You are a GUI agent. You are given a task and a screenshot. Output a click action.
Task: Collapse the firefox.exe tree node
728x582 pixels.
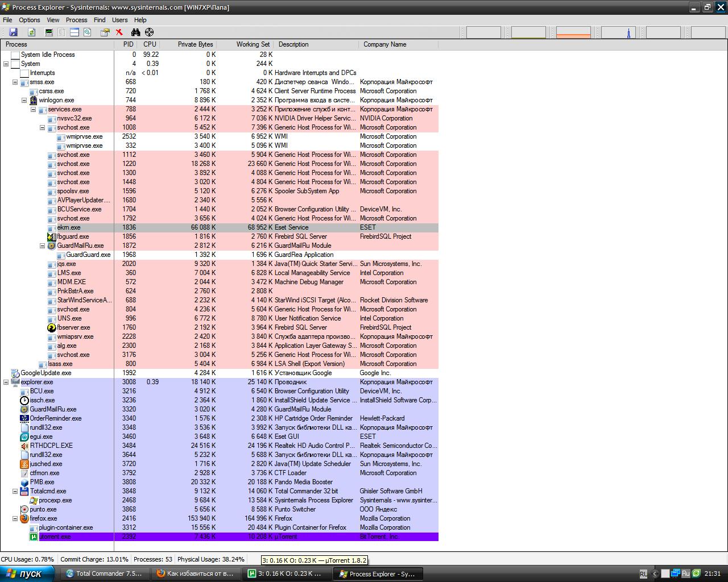click(x=15, y=518)
